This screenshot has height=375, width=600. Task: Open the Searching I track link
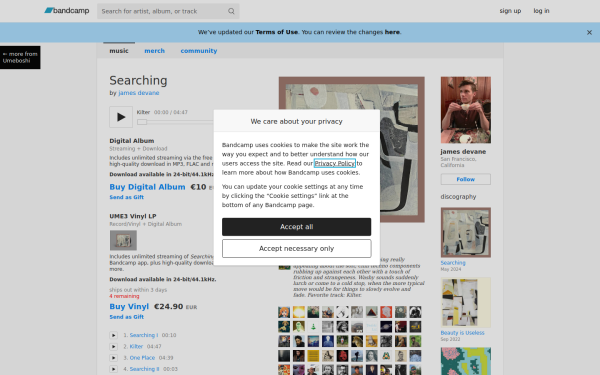pyautogui.click(x=143, y=335)
